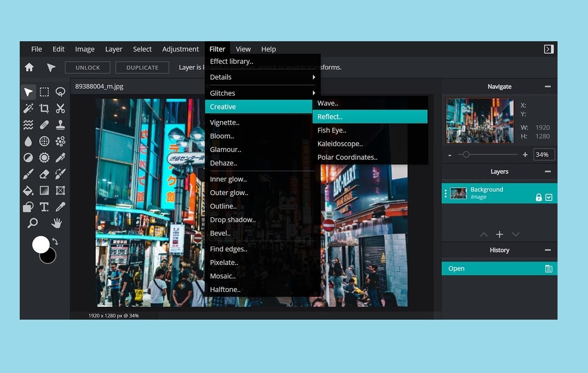Click the UNLOCK button
The width and height of the screenshot is (588, 373).
[88, 67]
